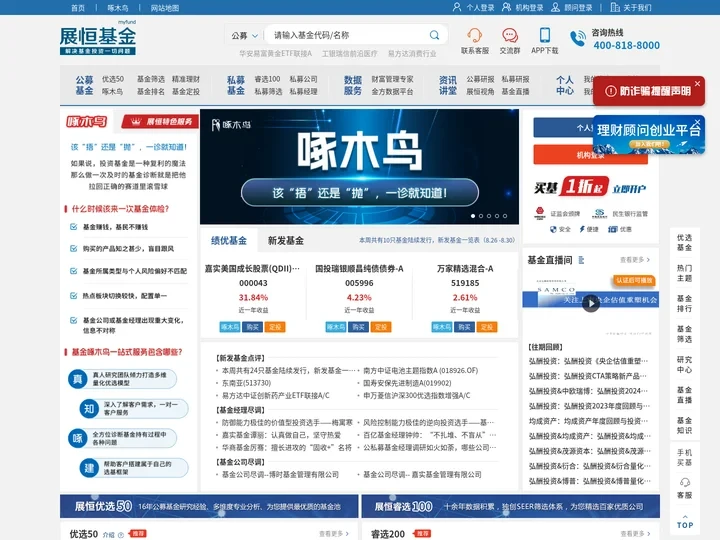Open 基金排行 in right sidebar
Image resolution: width=720 pixels, height=540 pixels.
(x=684, y=303)
